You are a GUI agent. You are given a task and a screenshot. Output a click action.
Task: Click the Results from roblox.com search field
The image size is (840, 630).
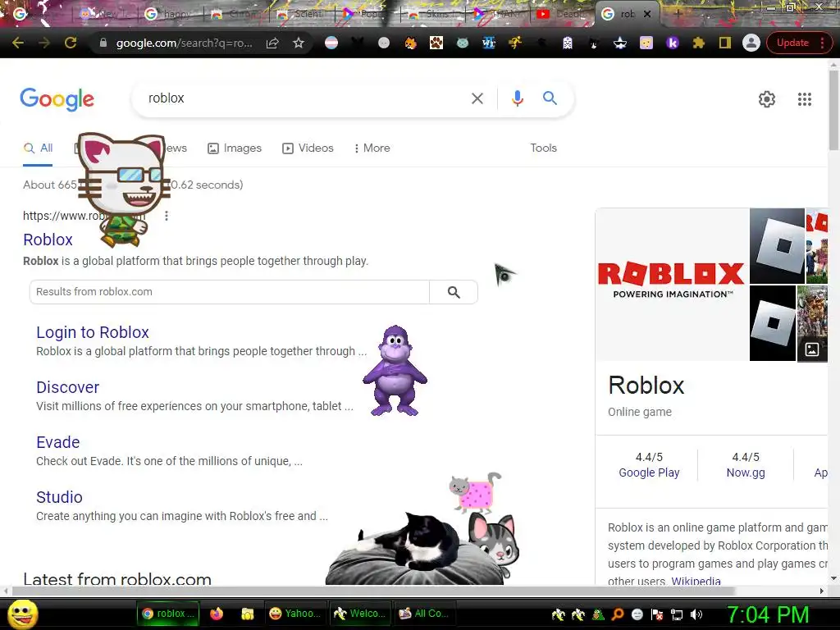click(x=230, y=292)
